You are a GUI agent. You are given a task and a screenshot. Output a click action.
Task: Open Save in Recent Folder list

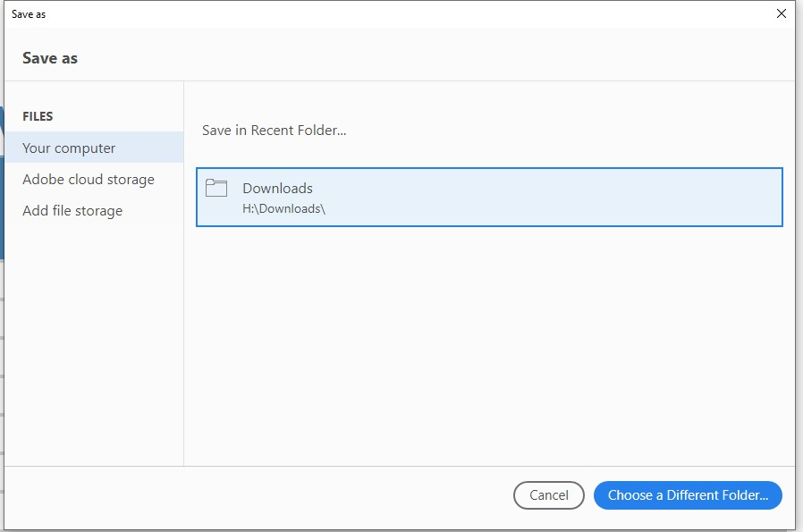(275, 130)
